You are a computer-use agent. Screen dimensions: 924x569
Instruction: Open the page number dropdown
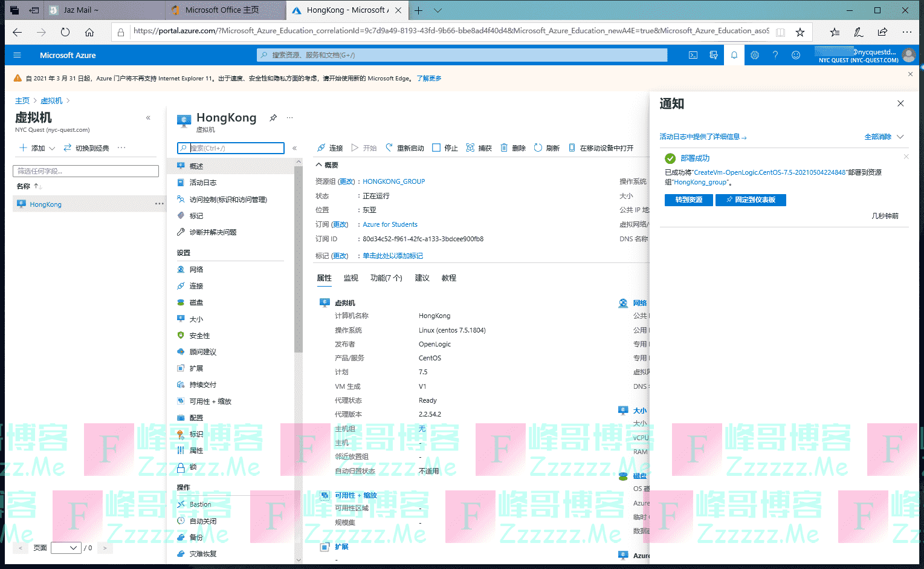click(66, 548)
